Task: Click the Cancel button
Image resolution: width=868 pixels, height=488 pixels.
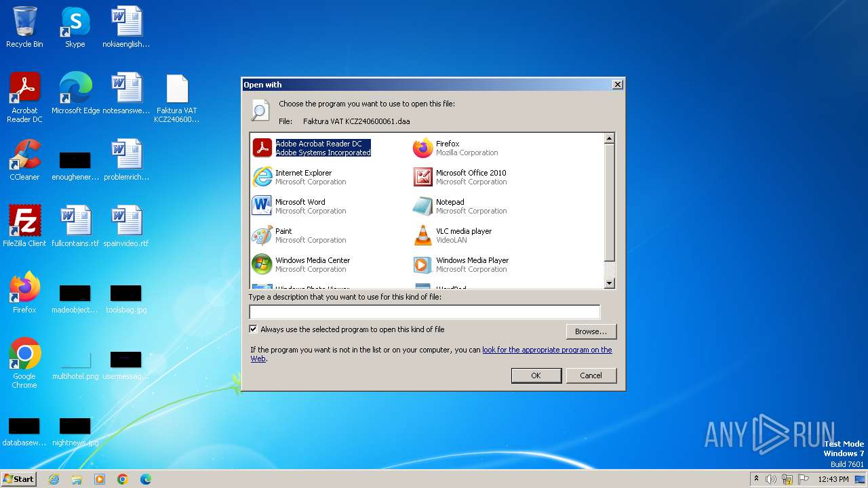Action: pos(591,375)
